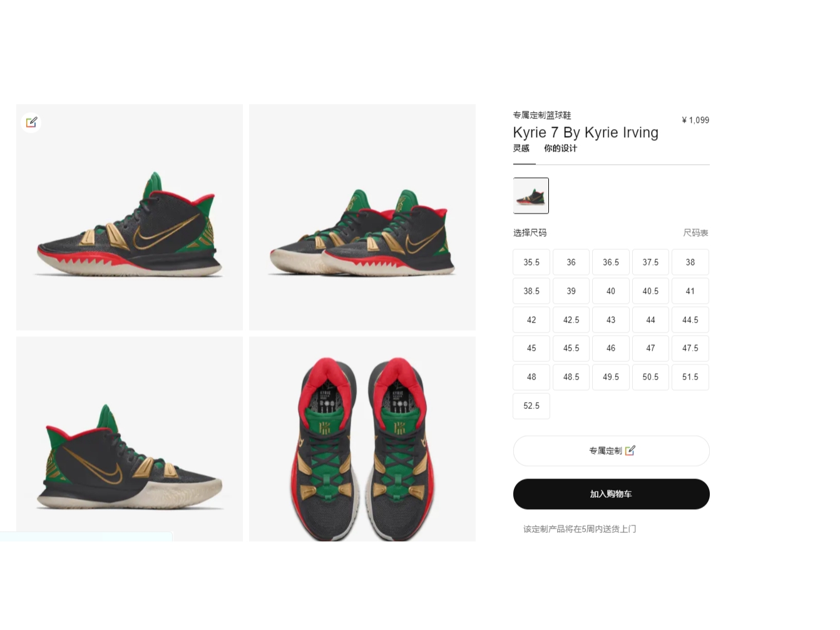The height and width of the screenshot is (630, 840).
Task: Select the shoe design thumbnail
Action: click(531, 195)
